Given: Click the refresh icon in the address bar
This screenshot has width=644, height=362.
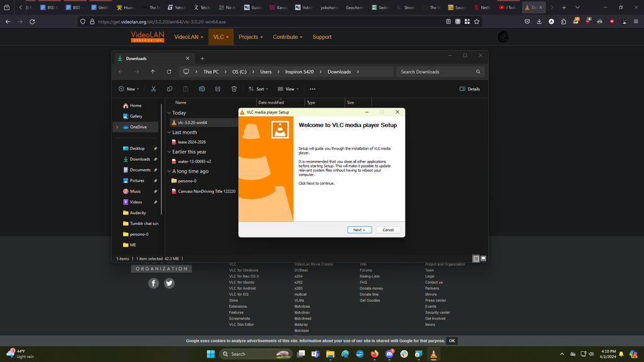Looking at the screenshot, I should pos(169,72).
